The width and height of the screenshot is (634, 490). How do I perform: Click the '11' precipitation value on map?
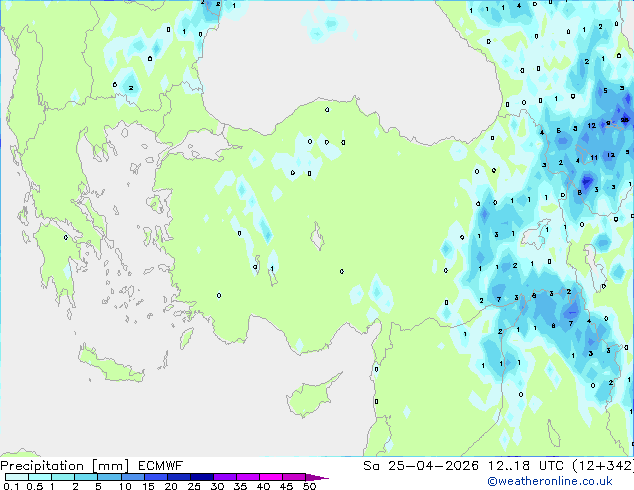594,158
